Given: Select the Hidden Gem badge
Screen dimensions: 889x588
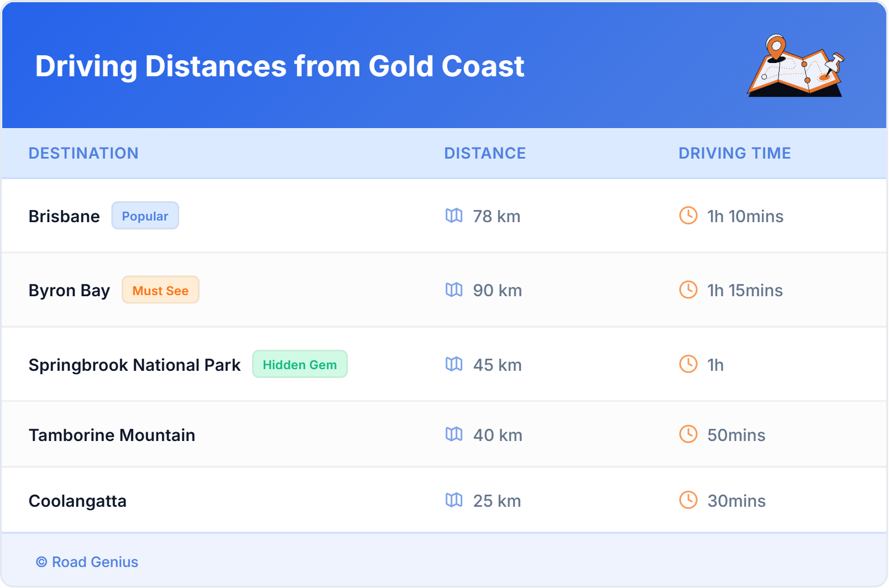Looking at the screenshot, I should tap(300, 365).
